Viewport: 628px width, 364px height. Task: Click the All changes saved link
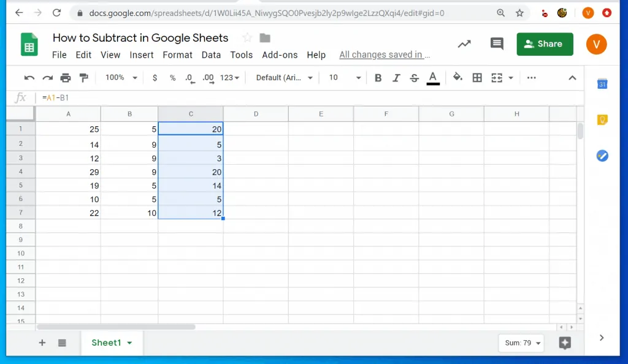385,55
